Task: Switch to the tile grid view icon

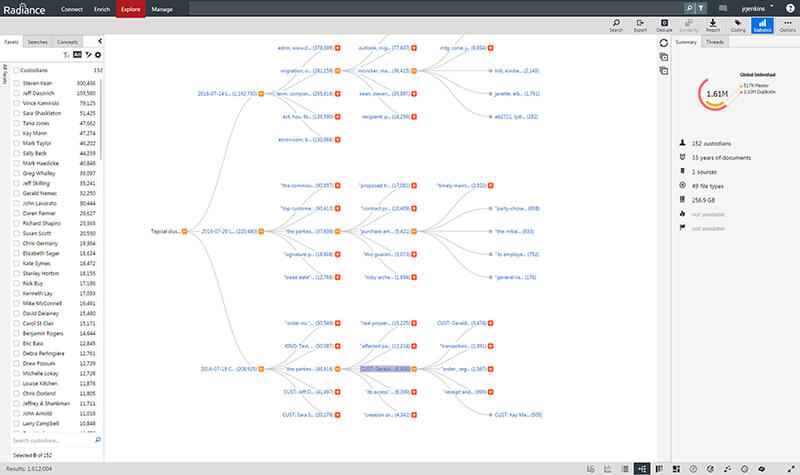Action: pyautogui.click(x=676, y=468)
